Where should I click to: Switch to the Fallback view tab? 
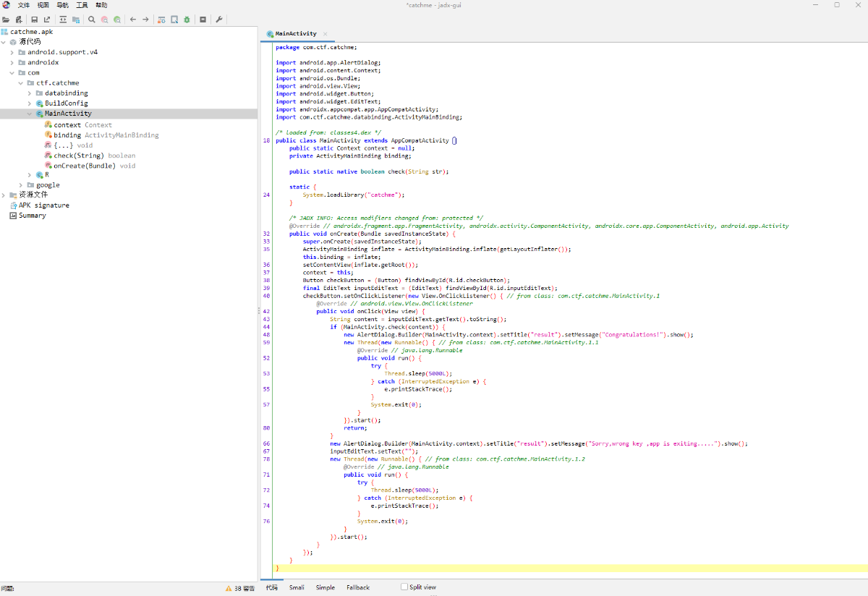click(357, 587)
